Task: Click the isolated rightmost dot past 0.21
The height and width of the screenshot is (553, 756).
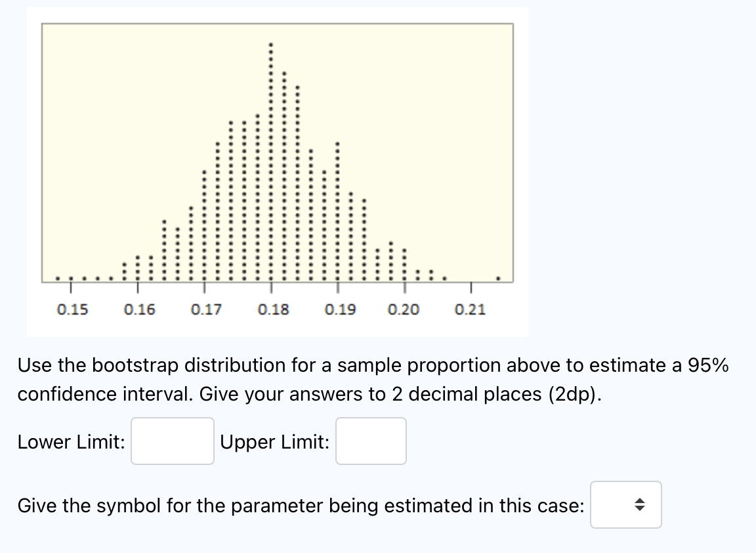Action: [x=498, y=278]
